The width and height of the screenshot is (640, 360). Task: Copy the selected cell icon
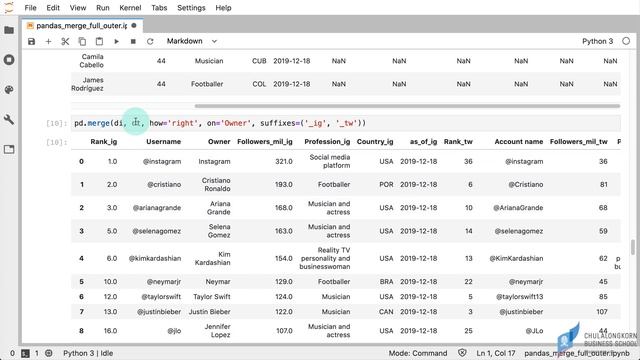pos(82,41)
